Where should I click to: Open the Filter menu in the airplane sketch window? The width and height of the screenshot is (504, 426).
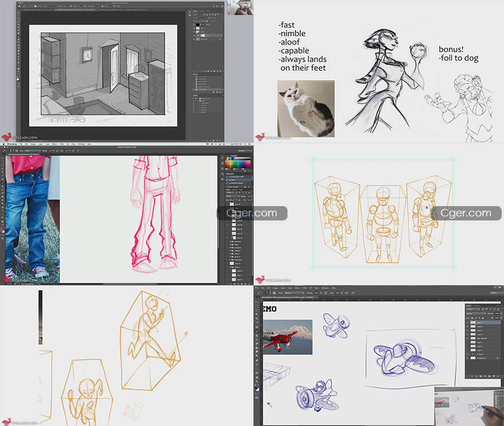(x=305, y=287)
